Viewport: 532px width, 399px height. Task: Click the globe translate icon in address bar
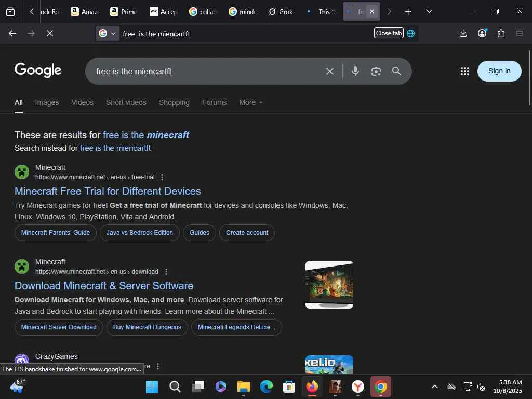pos(411,33)
